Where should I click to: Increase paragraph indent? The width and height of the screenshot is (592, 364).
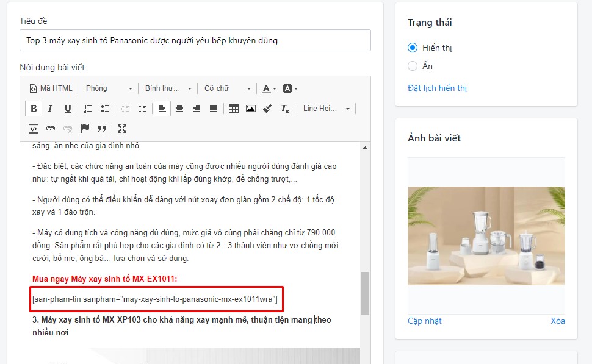point(142,109)
